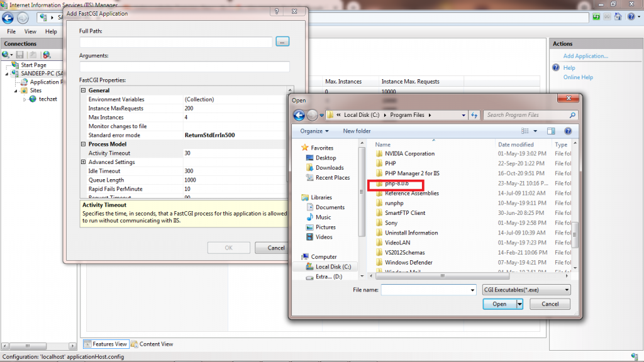Image resolution: width=644 pixels, height=362 pixels.
Task: Select Local Disk (C:) in navigation pane
Action: [333, 266]
